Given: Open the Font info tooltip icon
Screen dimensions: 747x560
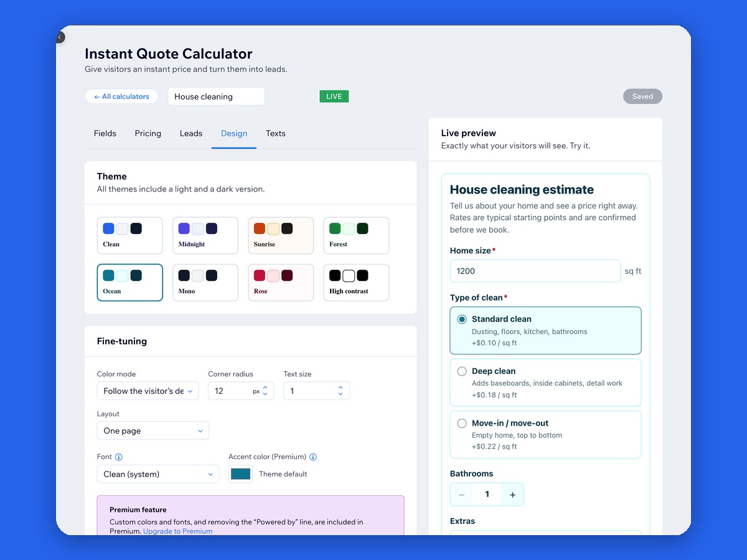Looking at the screenshot, I should tap(119, 457).
